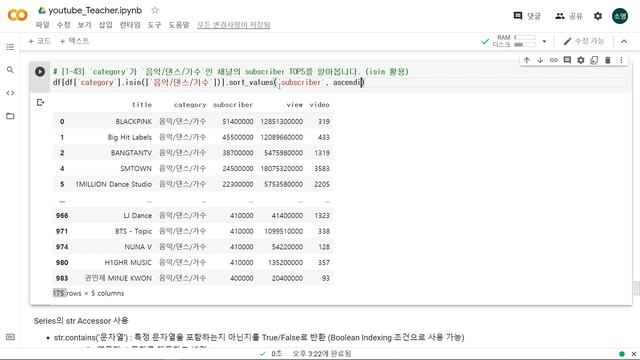Image resolution: width=640 pixels, height=360 pixels.
Task: Click the video column header
Action: tap(319, 105)
